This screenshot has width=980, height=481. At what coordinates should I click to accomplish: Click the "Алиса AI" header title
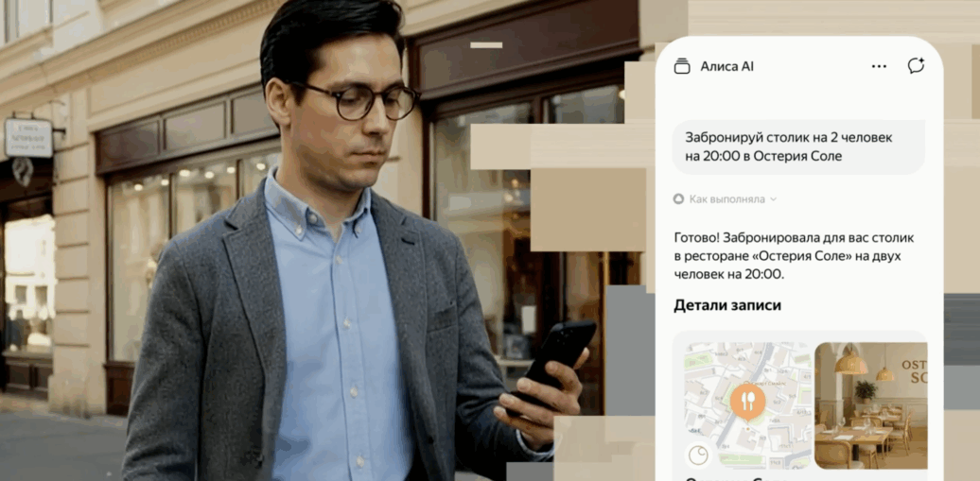pos(726,66)
